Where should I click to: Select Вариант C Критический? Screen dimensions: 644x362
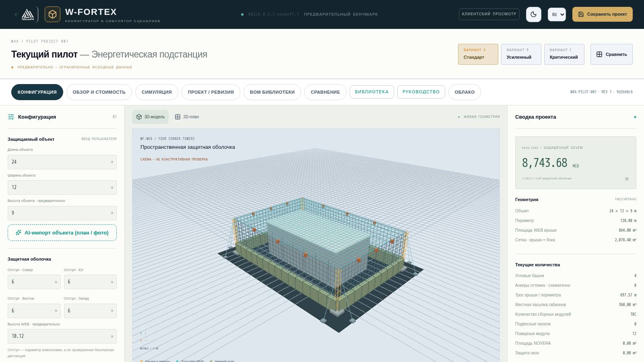(x=564, y=54)
